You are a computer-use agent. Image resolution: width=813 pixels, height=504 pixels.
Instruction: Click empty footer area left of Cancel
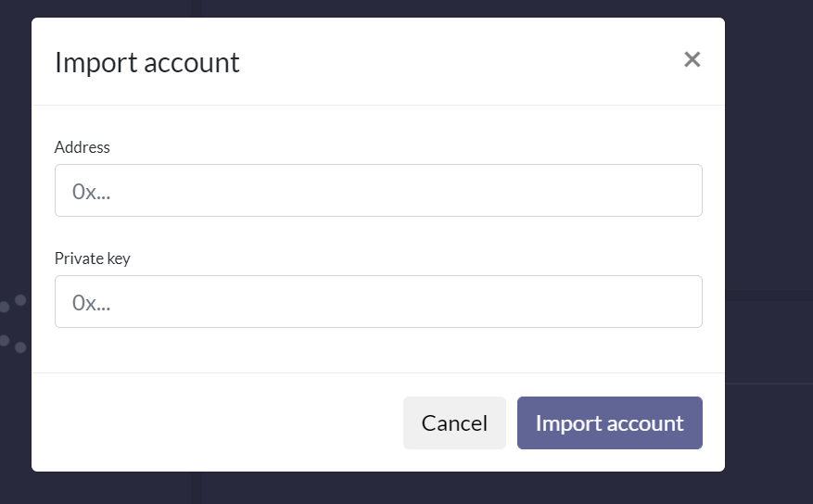(x=213, y=423)
